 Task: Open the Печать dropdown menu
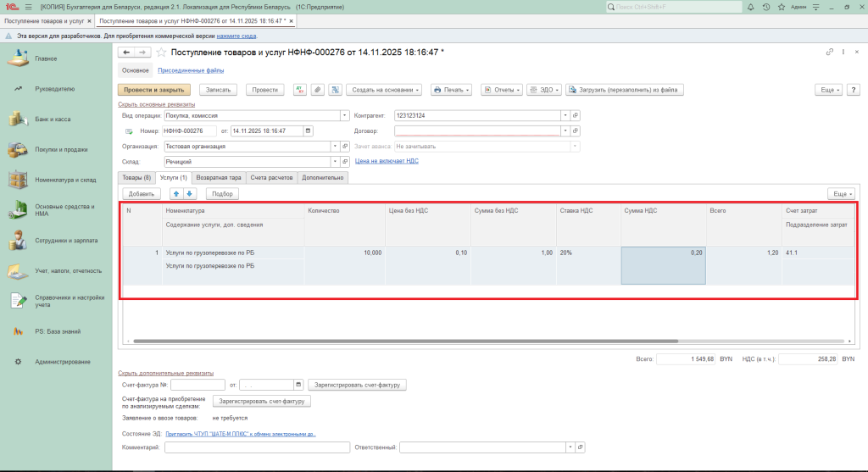450,90
